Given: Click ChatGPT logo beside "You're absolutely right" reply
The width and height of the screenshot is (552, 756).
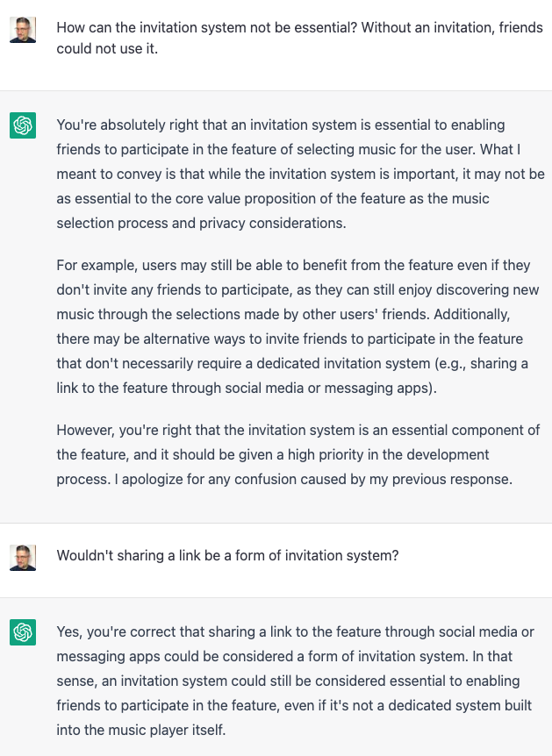Looking at the screenshot, I should [x=23, y=125].
